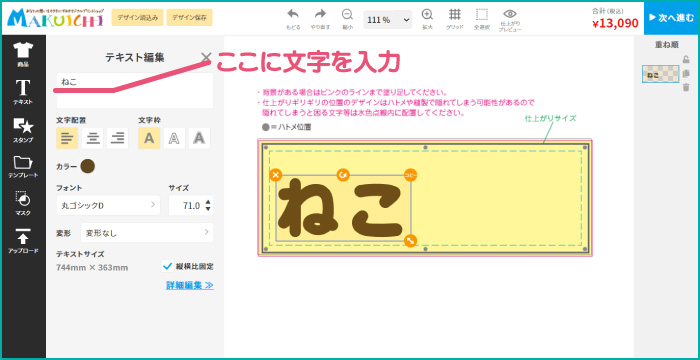Delete the layer with trash icon
700x360 pixels.
coord(686,88)
